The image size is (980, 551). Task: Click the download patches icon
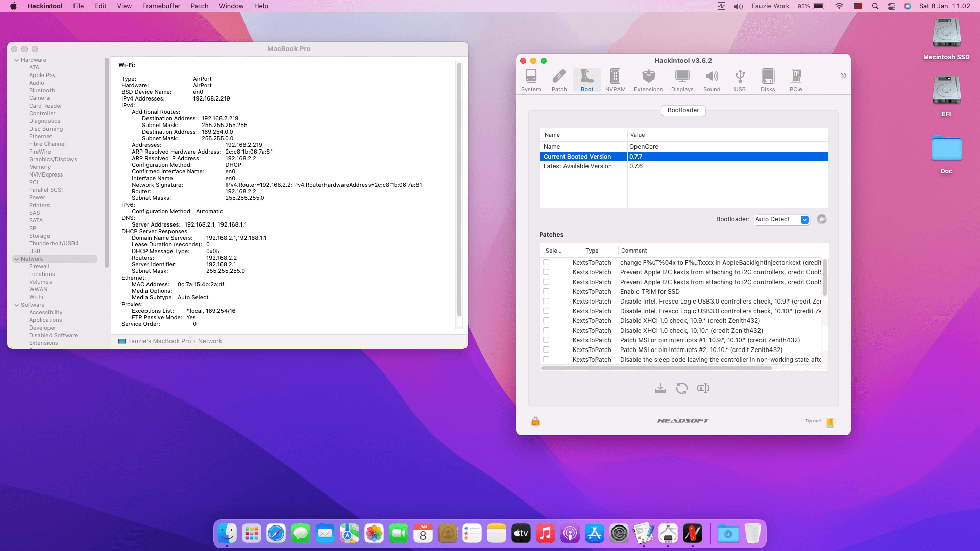(x=660, y=388)
